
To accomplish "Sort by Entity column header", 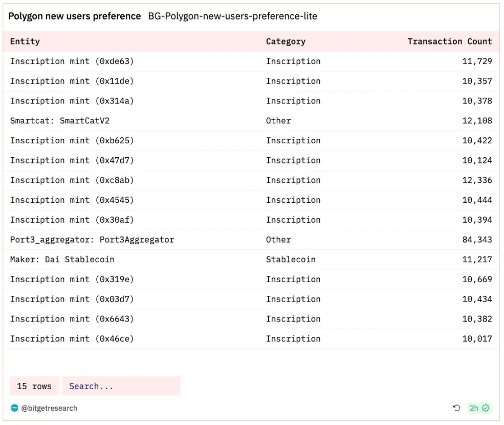I will pyautogui.click(x=25, y=41).
